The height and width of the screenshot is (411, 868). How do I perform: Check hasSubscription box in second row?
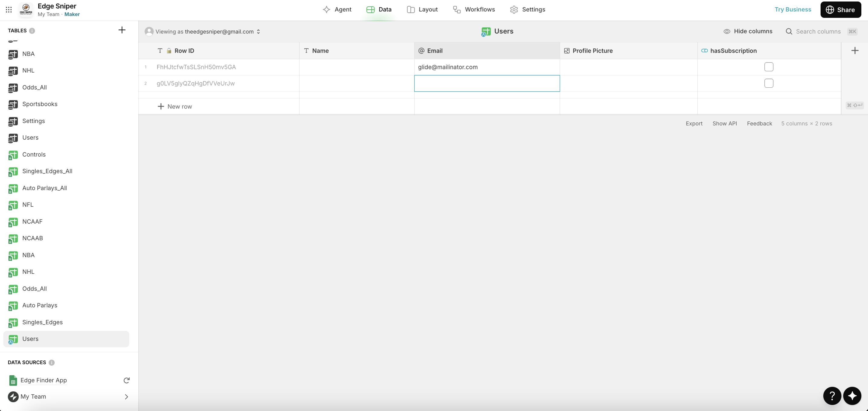[x=769, y=83]
